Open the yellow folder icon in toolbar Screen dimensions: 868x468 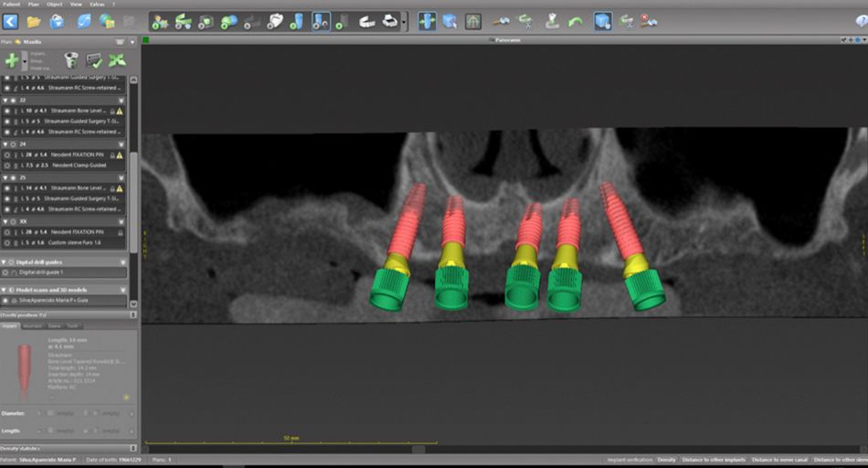pos(34,22)
